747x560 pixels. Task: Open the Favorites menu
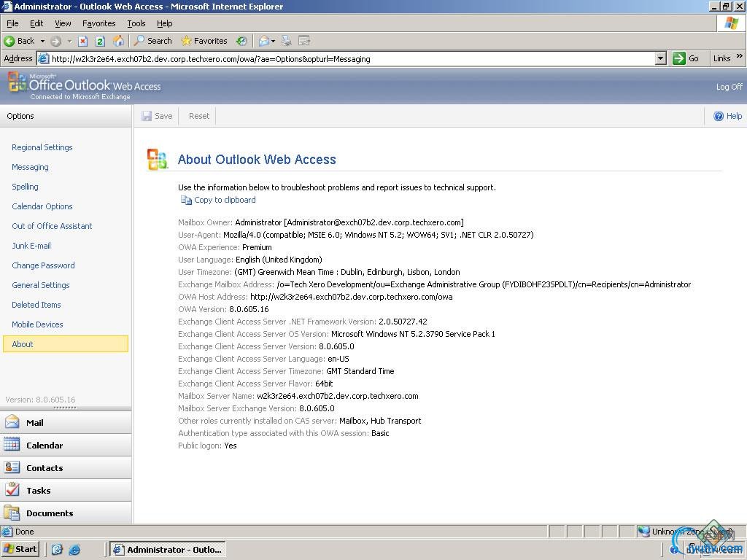click(x=98, y=23)
